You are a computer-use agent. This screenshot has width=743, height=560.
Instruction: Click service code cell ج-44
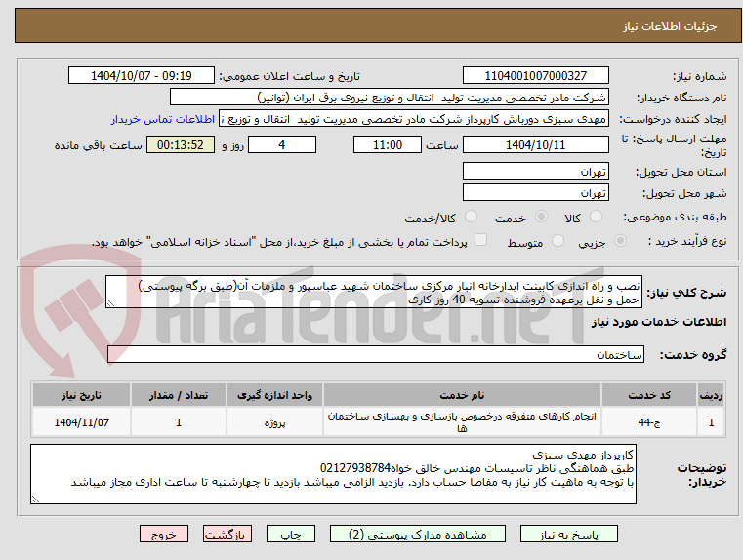[x=649, y=421]
